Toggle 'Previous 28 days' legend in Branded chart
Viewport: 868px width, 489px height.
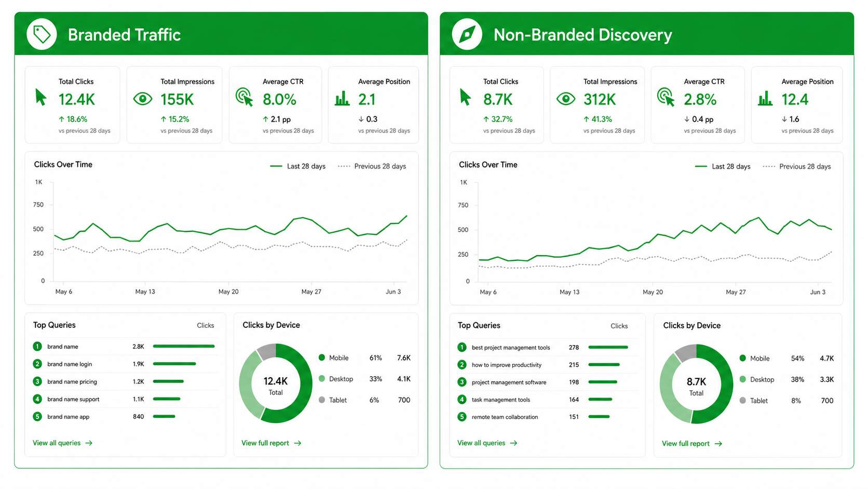tap(372, 166)
